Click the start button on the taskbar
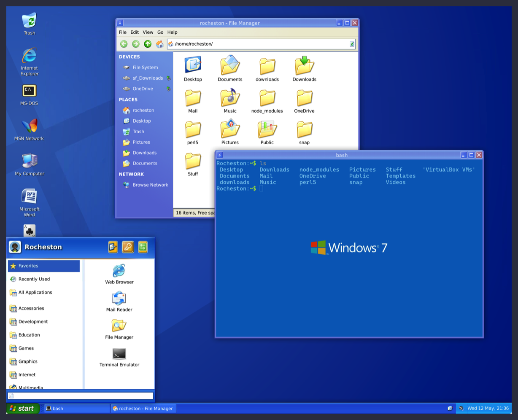 pyautogui.click(x=23, y=408)
